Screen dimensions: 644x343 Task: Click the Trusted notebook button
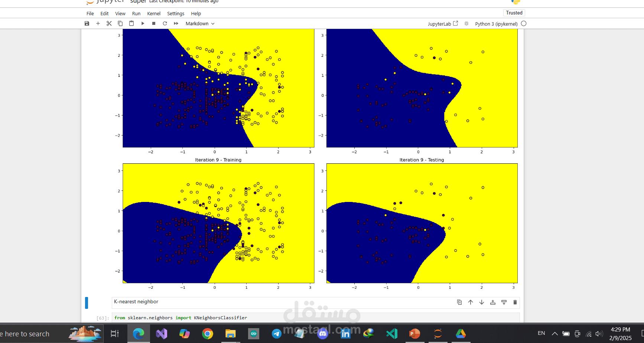click(514, 13)
